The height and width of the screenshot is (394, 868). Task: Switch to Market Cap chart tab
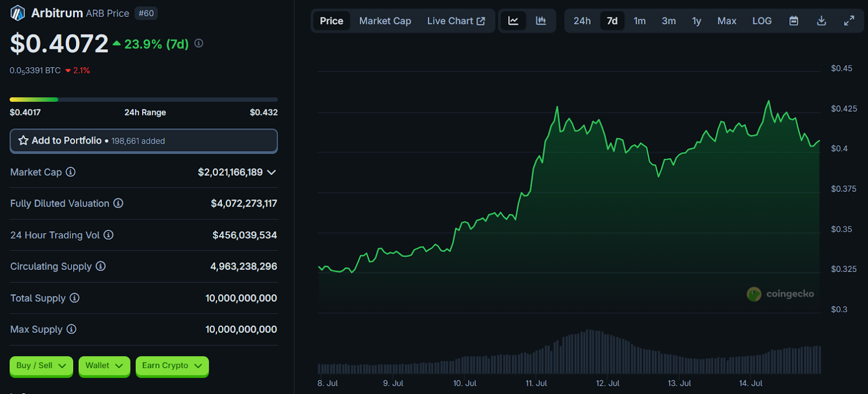point(385,21)
